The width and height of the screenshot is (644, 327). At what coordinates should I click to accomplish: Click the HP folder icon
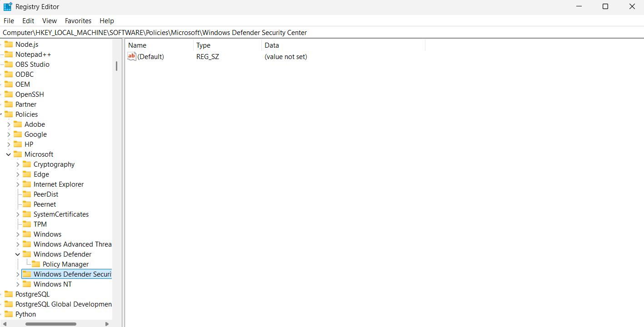coord(18,144)
